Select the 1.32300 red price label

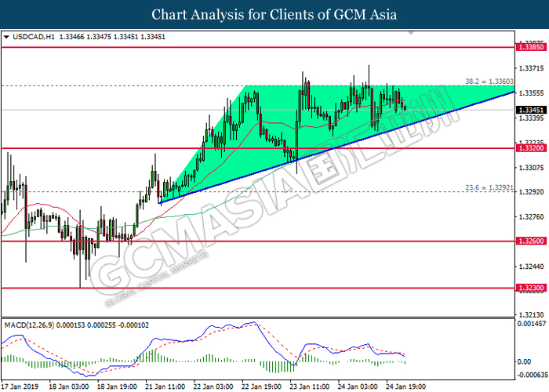click(531, 288)
